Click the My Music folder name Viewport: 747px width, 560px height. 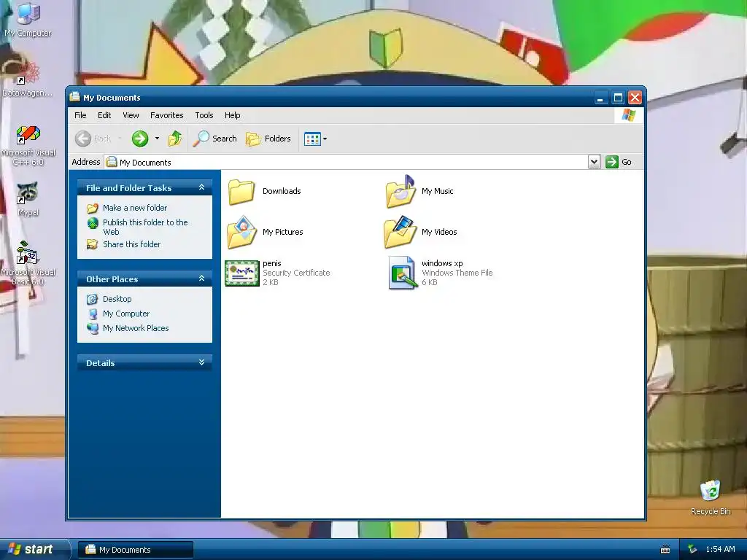438,191
